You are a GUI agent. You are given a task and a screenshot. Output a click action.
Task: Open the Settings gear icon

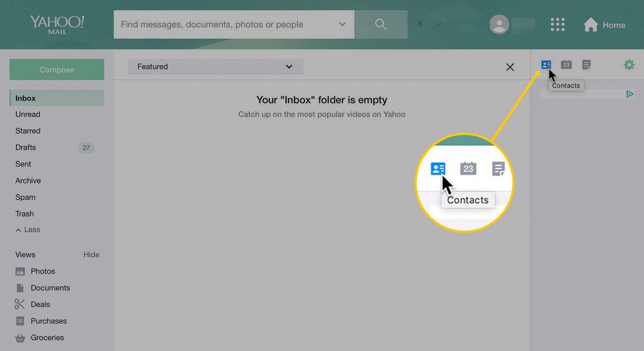[x=629, y=65]
